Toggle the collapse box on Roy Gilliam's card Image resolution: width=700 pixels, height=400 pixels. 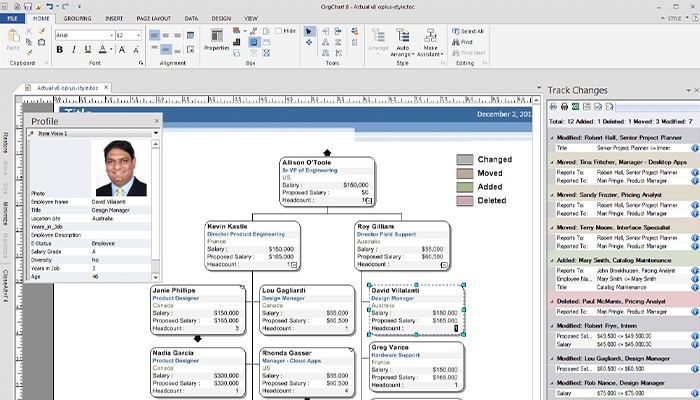click(442, 264)
